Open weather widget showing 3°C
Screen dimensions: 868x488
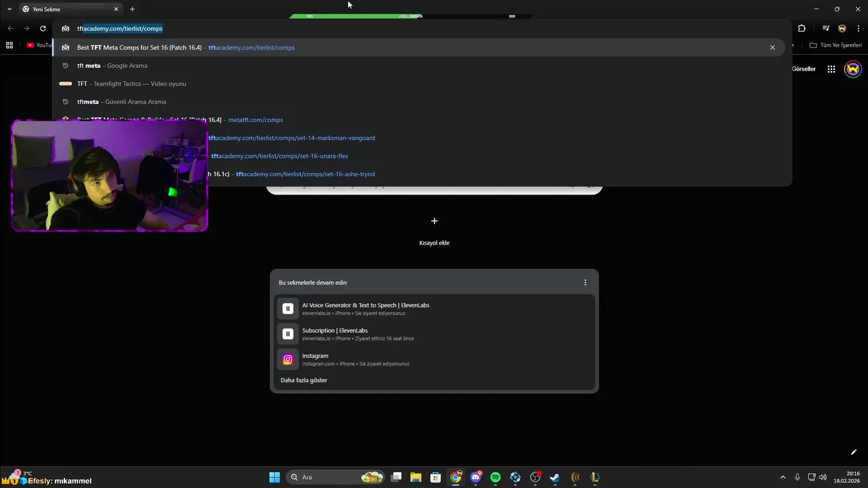click(20, 474)
